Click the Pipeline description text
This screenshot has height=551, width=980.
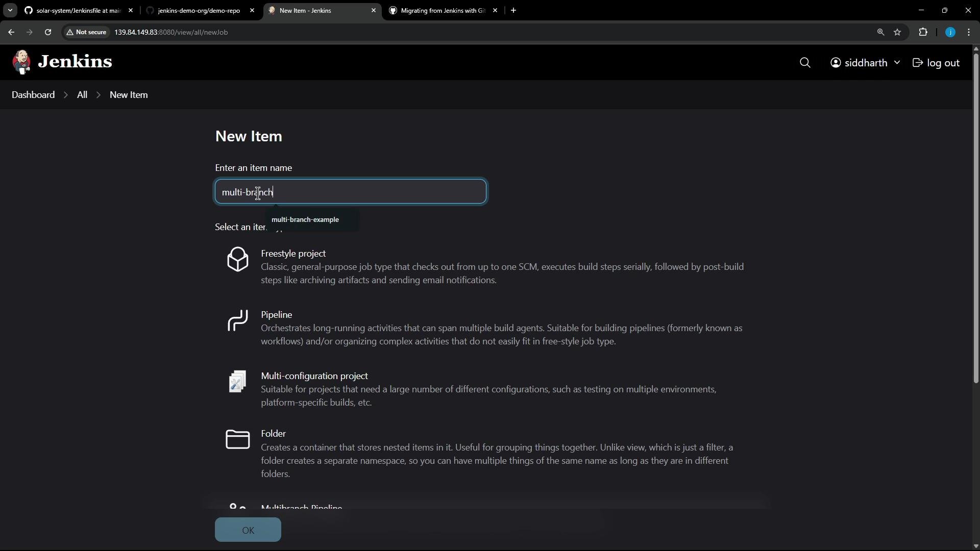(x=502, y=335)
